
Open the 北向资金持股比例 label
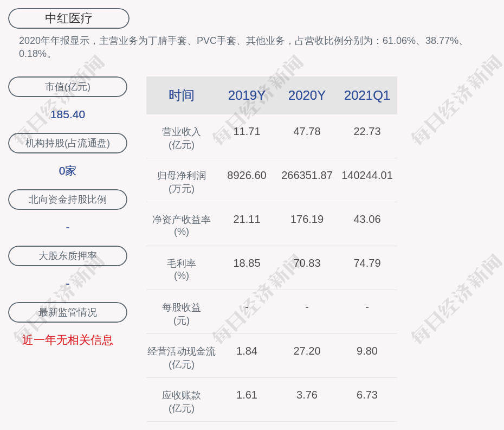[68, 200]
